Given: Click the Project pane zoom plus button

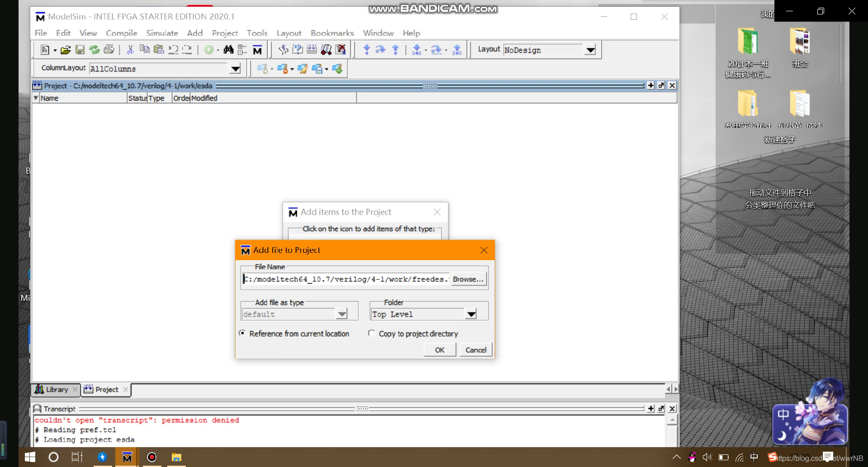Looking at the screenshot, I should tap(651, 85).
